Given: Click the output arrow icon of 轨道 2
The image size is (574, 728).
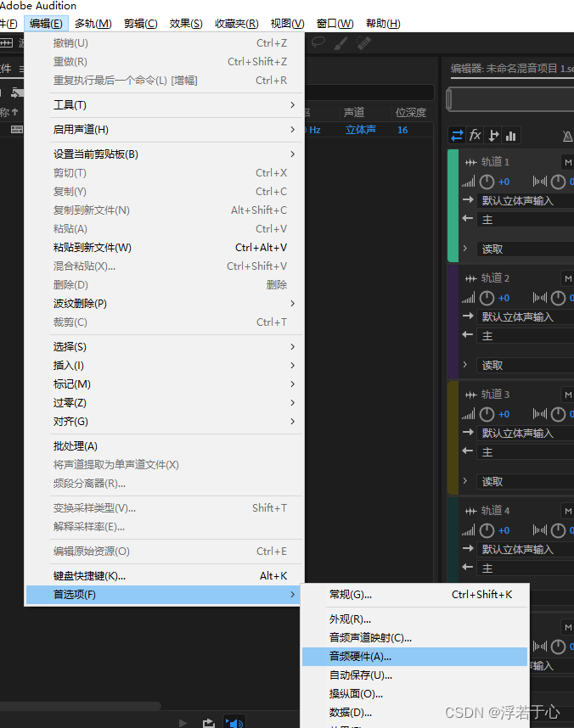Looking at the screenshot, I should pyautogui.click(x=468, y=335).
